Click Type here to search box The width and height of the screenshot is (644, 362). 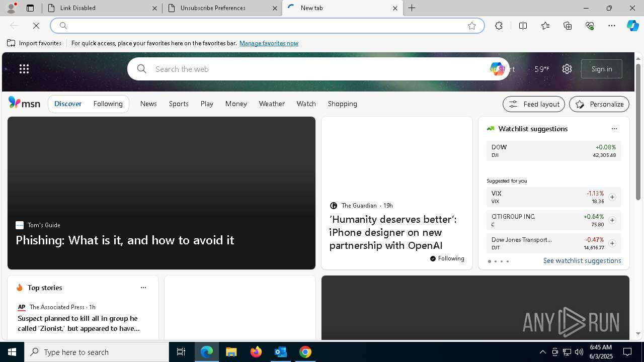(x=97, y=352)
